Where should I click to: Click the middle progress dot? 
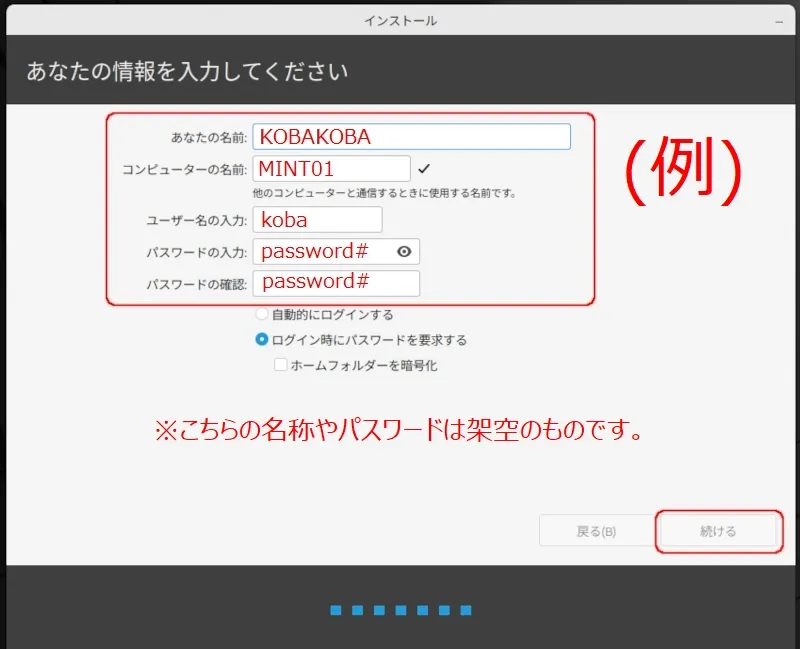click(400, 610)
